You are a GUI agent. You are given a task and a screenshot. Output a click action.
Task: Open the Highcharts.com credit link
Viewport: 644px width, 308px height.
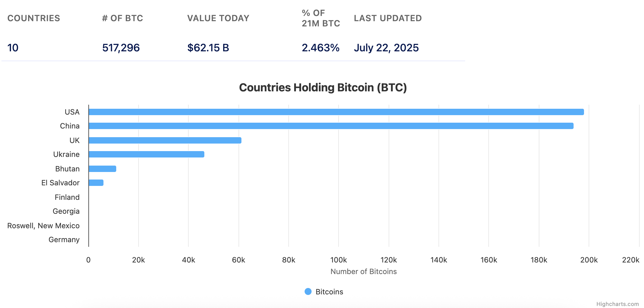click(x=617, y=304)
